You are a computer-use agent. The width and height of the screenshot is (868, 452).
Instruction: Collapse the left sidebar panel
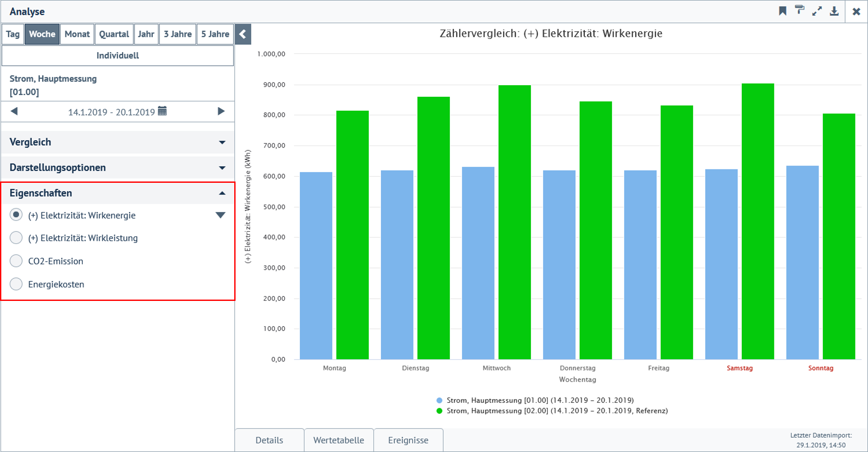click(243, 34)
